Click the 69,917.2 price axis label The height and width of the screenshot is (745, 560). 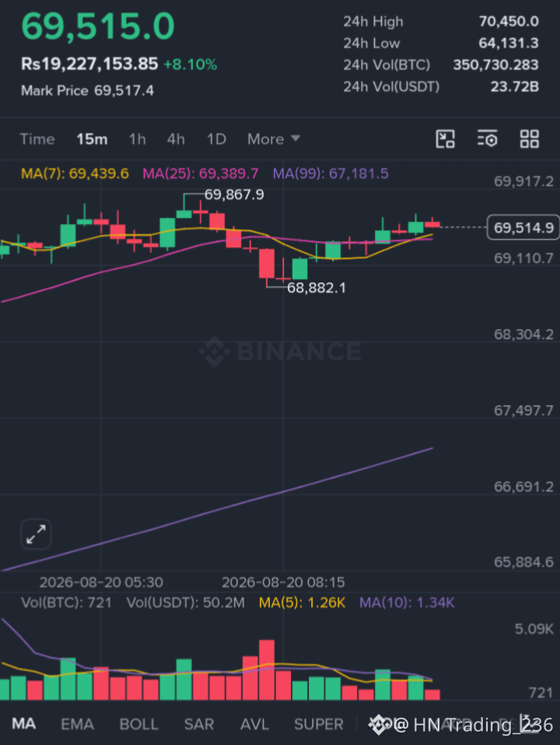(x=523, y=181)
